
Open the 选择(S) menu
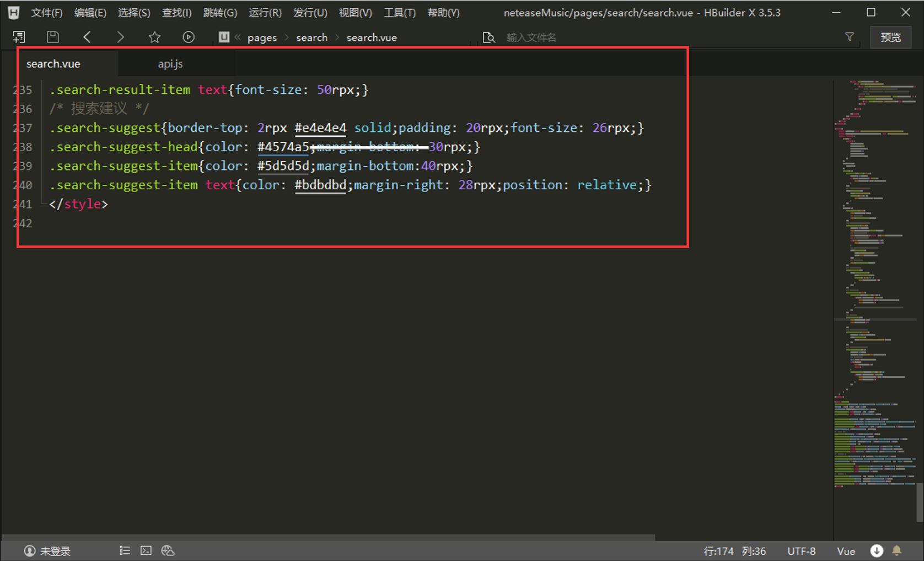(134, 13)
